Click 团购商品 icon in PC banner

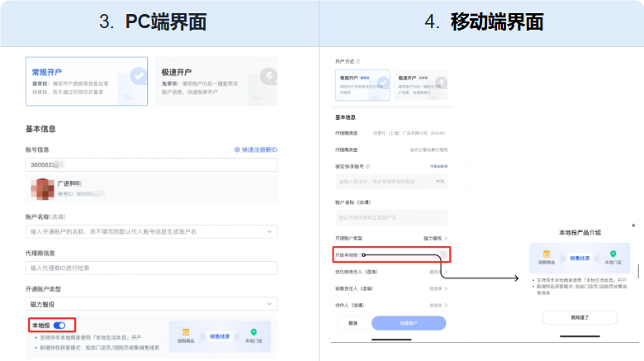click(186, 332)
